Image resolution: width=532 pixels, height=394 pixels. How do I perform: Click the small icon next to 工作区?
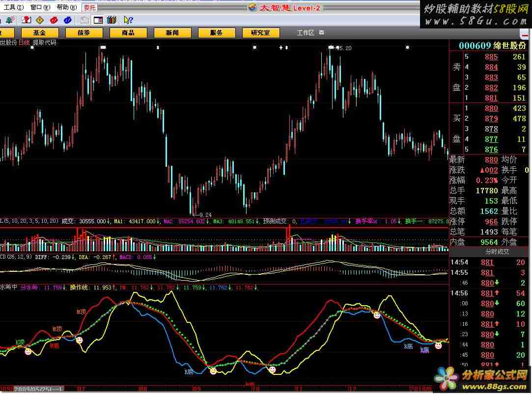321,32
